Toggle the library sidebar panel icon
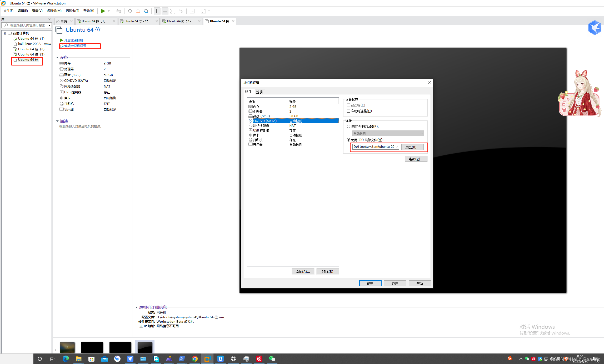604x364 pixels. pos(157,11)
